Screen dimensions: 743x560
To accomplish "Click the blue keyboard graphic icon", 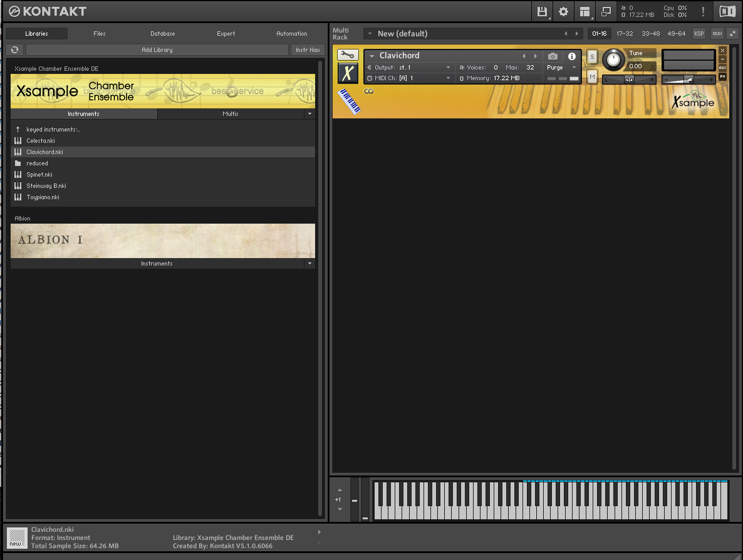I will tap(349, 101).
